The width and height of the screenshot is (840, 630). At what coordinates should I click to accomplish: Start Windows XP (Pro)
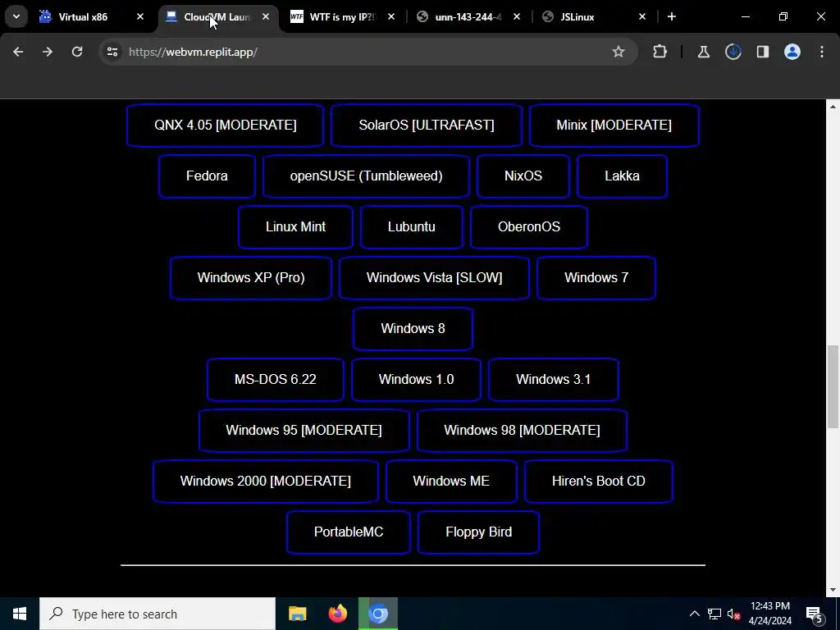coord(251,278)
